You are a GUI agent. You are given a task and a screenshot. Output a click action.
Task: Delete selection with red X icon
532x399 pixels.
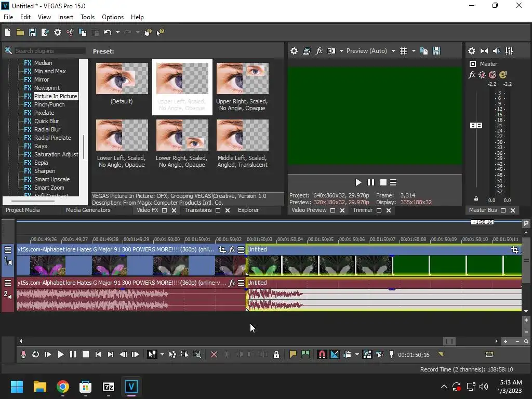point(214,354)
